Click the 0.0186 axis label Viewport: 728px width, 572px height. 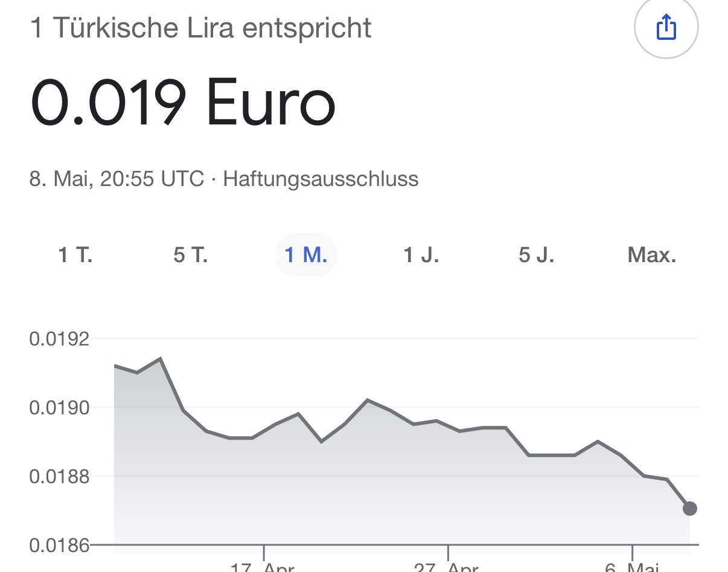(59, 545)
